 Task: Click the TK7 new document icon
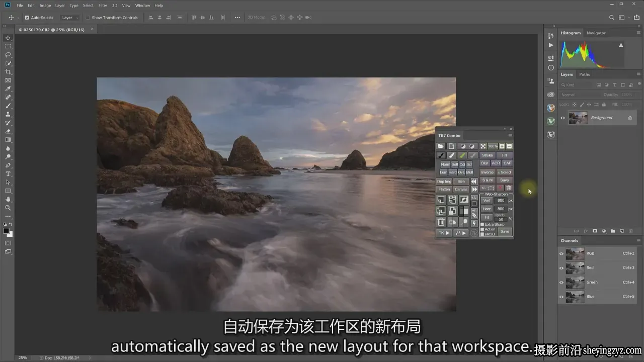[451, 146]
